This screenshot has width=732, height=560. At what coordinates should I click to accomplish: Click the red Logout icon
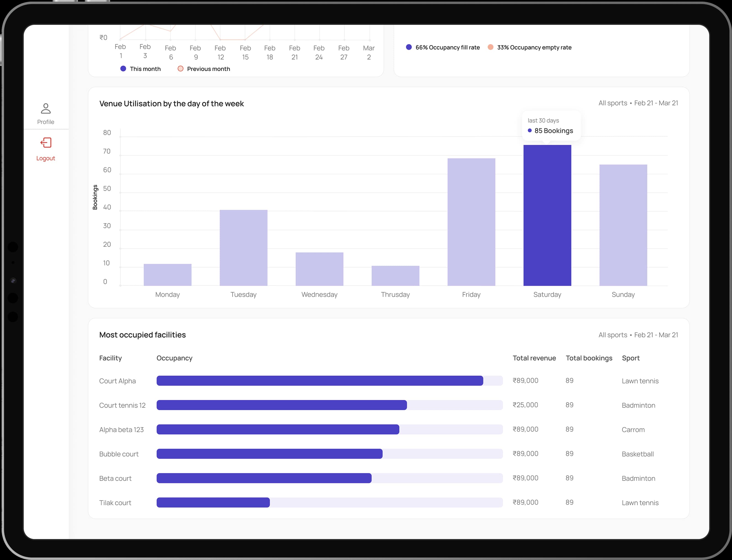[46, 143]
